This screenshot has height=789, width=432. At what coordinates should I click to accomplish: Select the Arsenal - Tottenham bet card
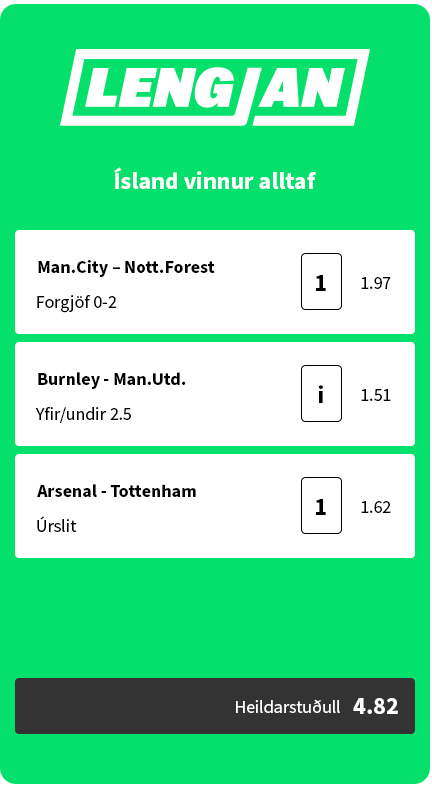point(215,506)
